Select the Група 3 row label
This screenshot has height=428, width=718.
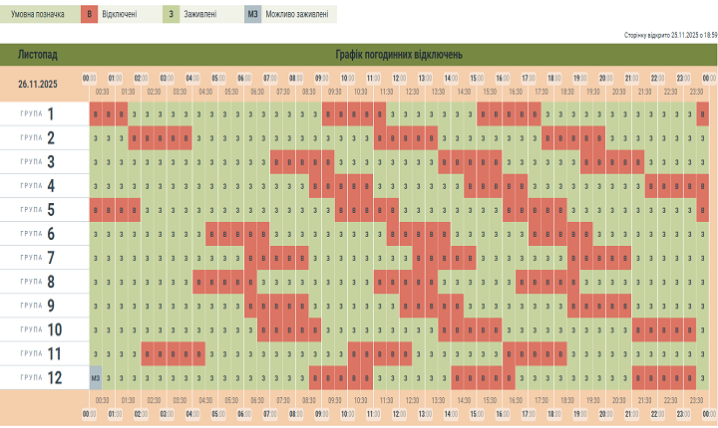[40, 162]
